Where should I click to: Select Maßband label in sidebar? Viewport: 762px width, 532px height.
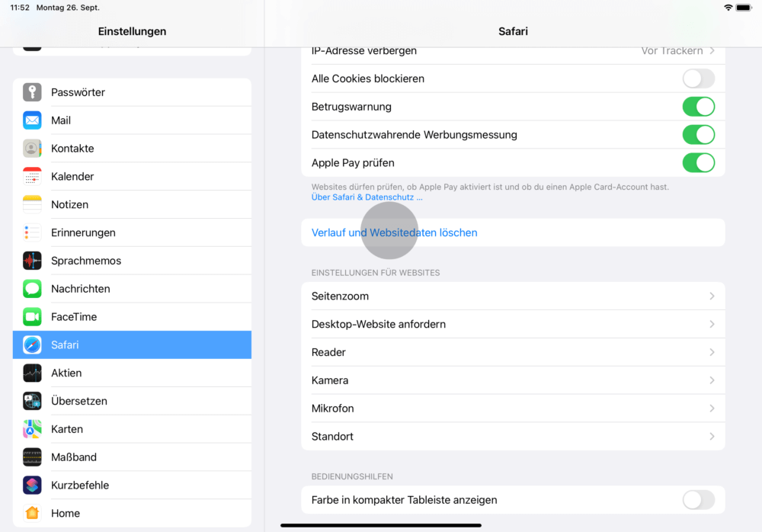tap(74, 457)
